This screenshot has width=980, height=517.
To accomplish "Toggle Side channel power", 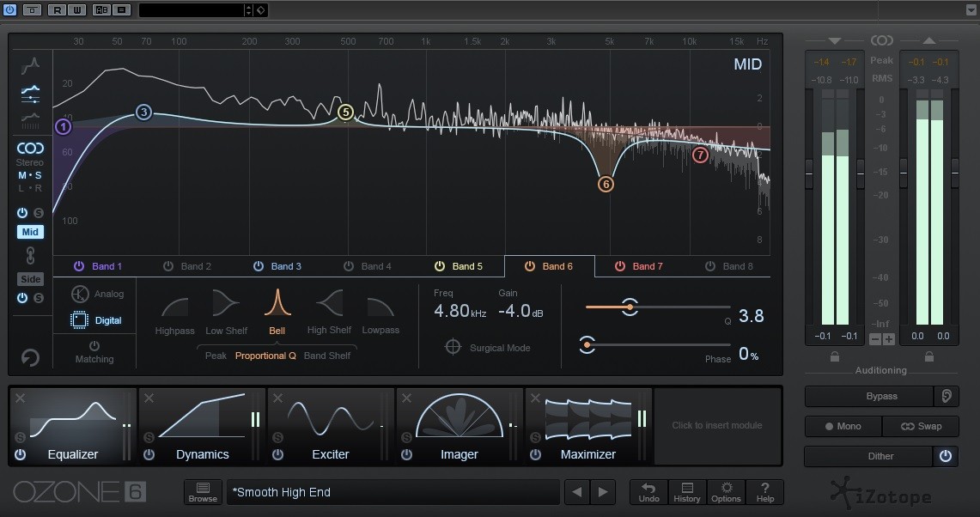I will click(x=21, y=298).
